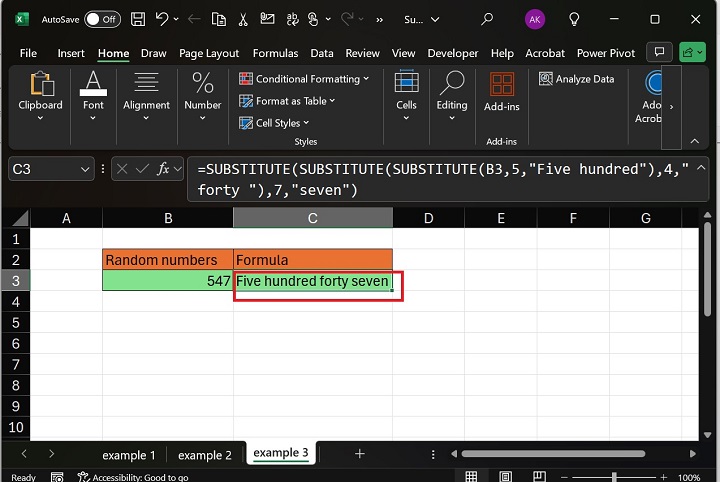720x482 pixels.
Task: Switch to the Formulas ribbon tab
Action: tap(274, 53)
